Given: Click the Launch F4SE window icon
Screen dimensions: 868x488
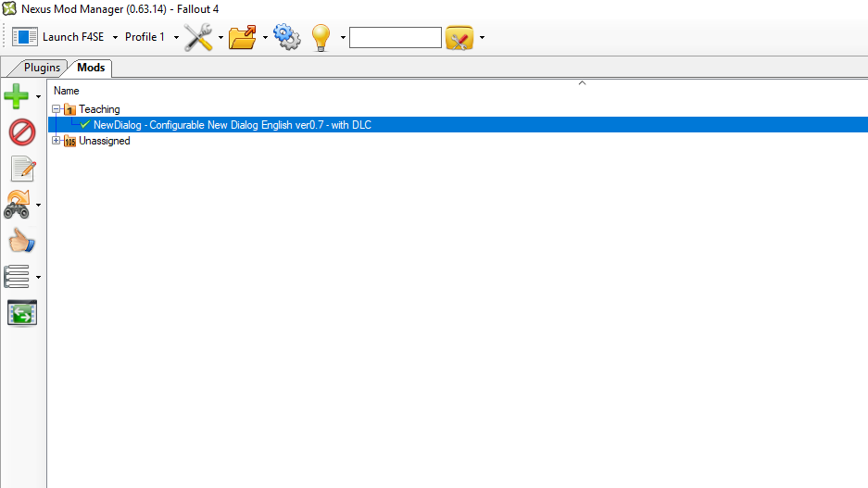Looking at the screenshot, I should 25,37.
